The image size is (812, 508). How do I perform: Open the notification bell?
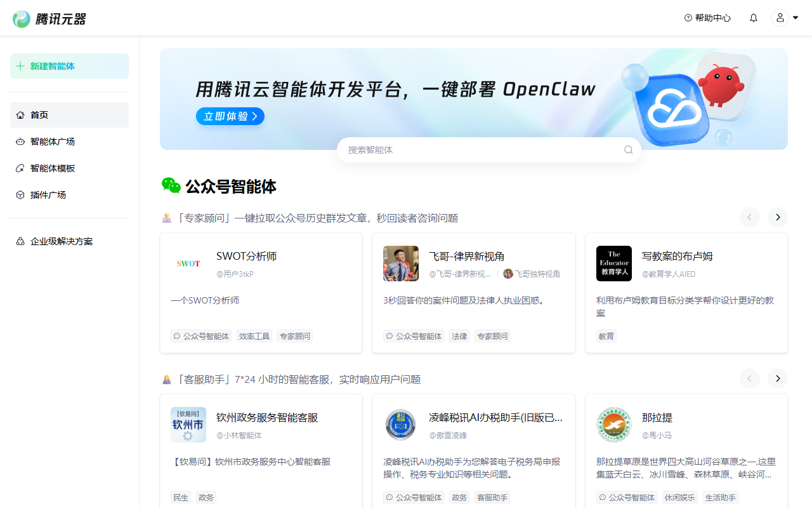pos(754,18)
